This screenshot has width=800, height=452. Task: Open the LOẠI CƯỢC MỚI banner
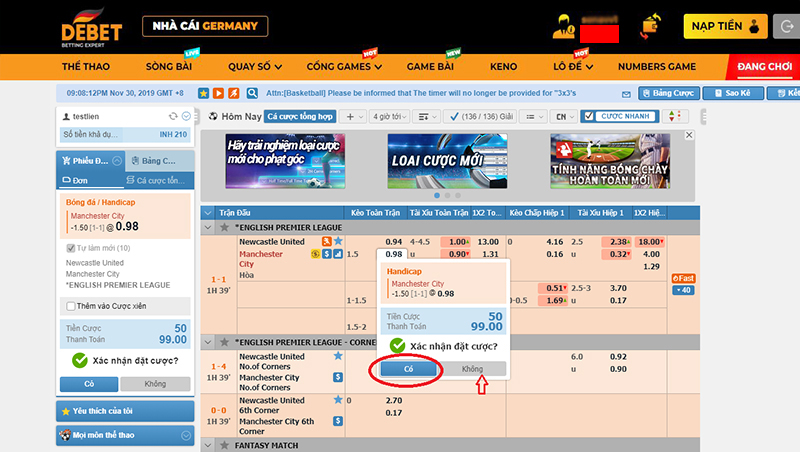tap(447, 161)
